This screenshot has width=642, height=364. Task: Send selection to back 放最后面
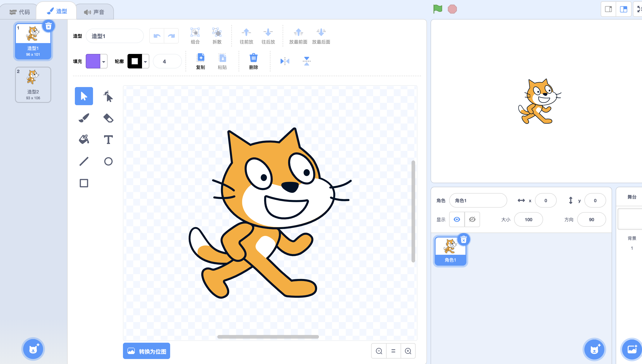321,36
